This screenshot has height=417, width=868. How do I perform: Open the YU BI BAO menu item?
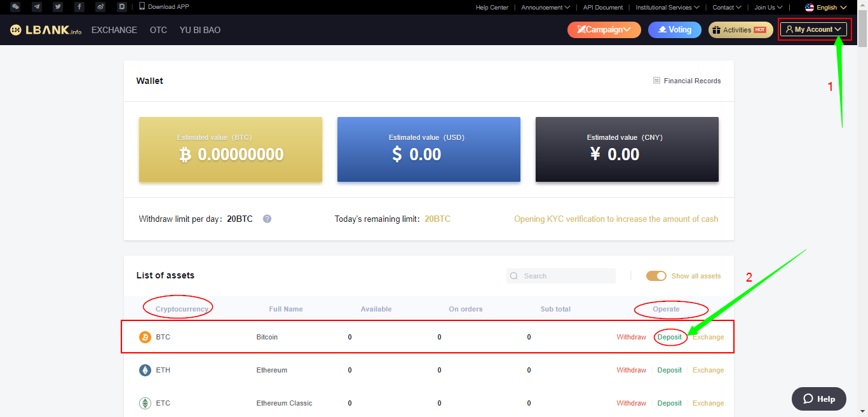[x=200, y=30]
